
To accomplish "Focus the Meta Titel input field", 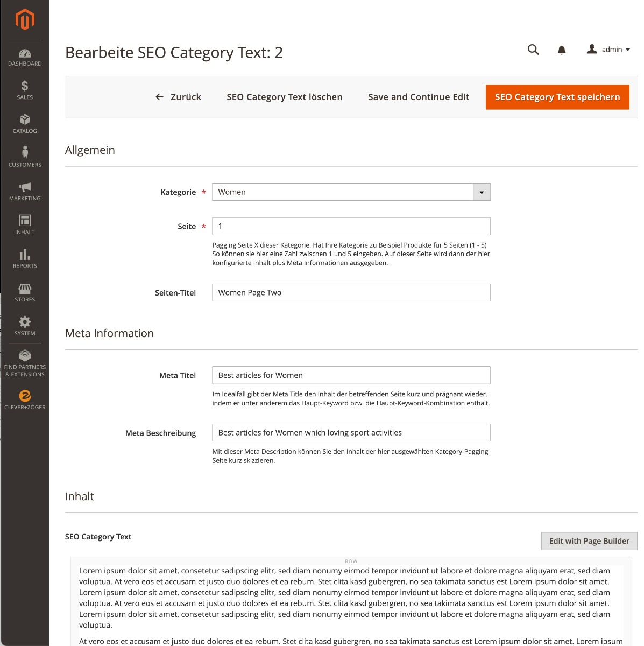I will pyautogui.click(x=351, y=375).
